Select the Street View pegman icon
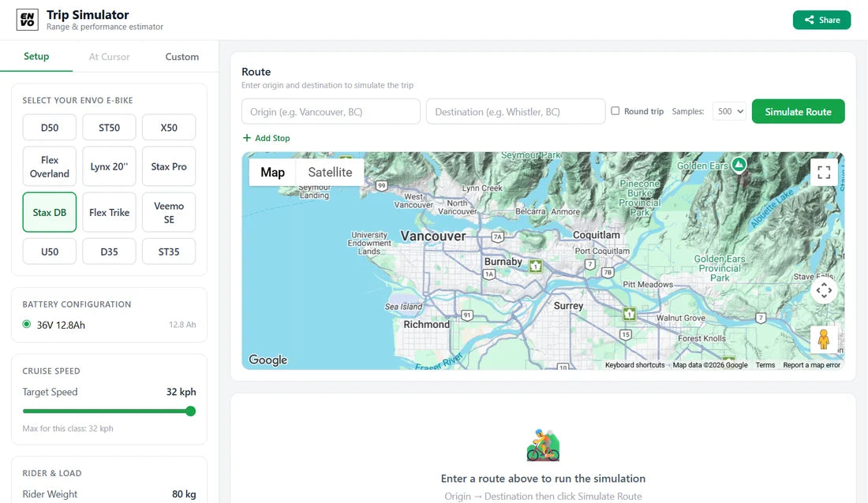Image resolution: width=868 pixels, height=503 pixels. (824, 339)
